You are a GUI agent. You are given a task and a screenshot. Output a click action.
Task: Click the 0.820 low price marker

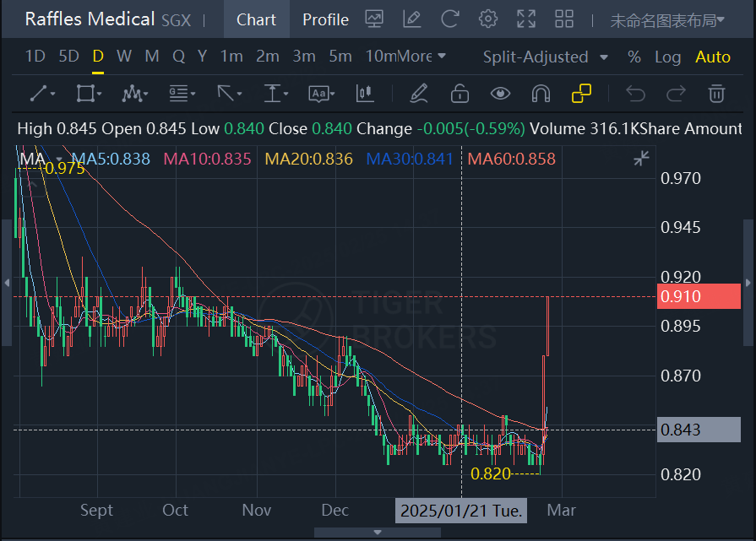click(490, 474)
